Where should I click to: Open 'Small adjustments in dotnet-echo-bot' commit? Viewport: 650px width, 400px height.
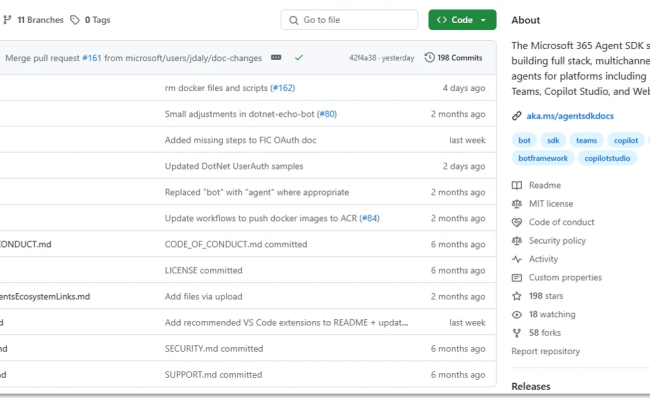click(x=239, y=114)
